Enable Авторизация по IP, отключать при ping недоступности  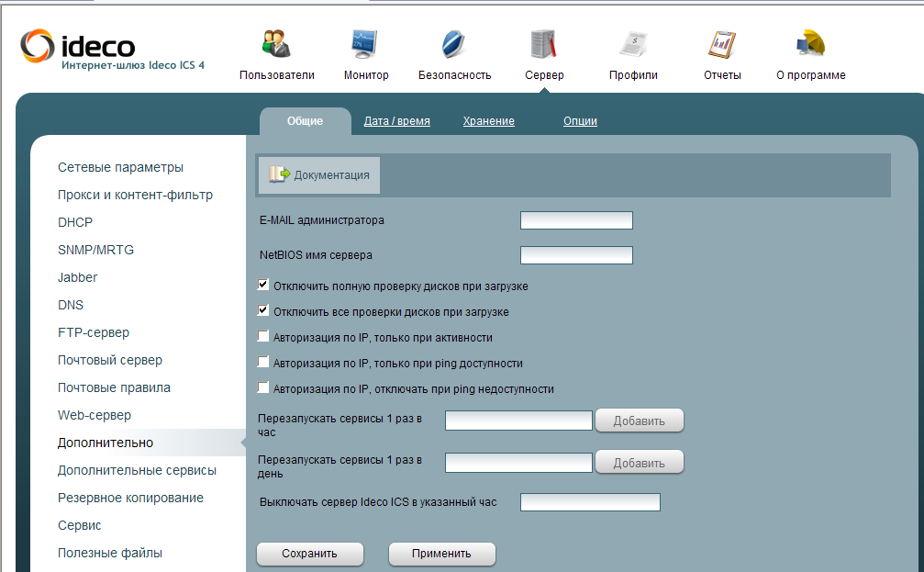262,387
